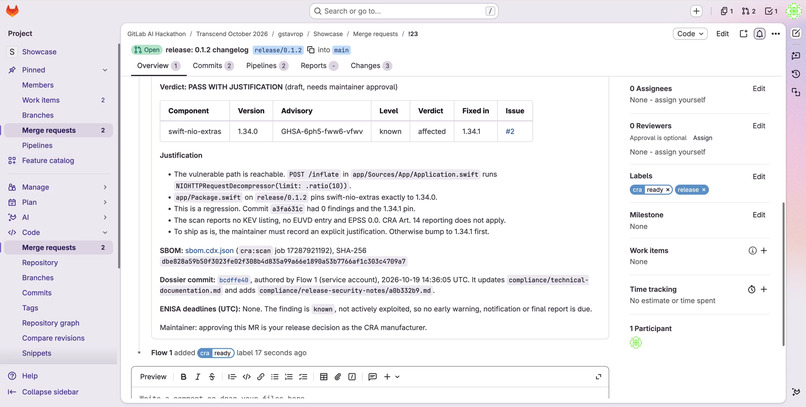This screenshot has width=806, height=407.
Task: Open the to-do list counter icon
Action: [x=771, y=11]
